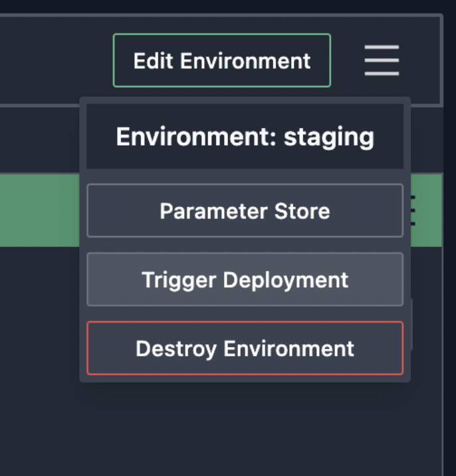Click the Destroy Environment menu entry

pos(245,348)
